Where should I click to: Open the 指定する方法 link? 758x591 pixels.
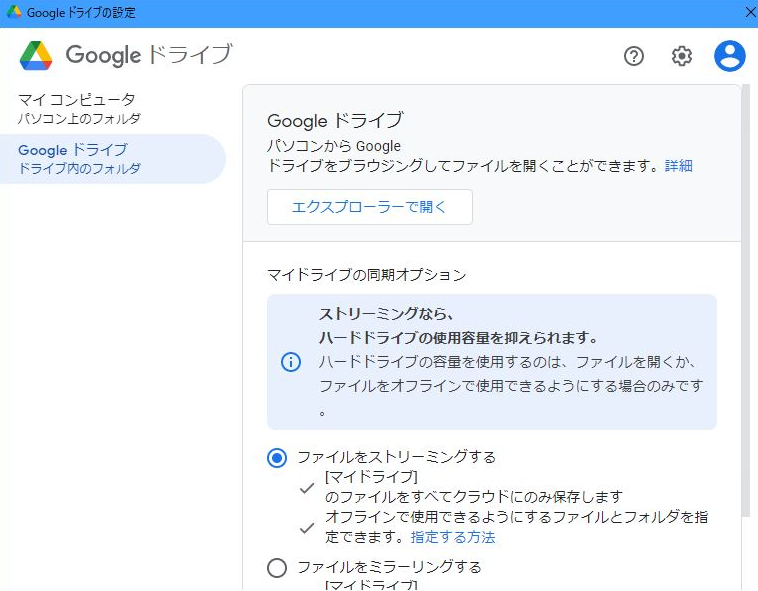[x=453, y=537]
